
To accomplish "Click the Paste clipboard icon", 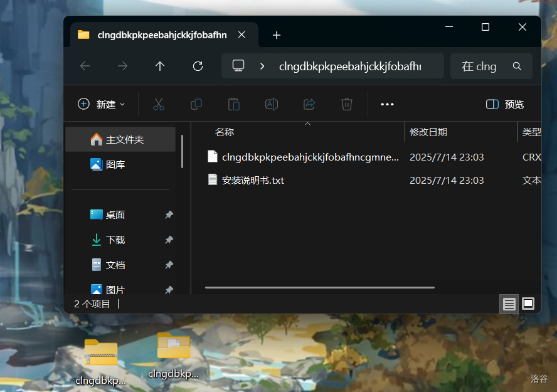I will pyautogui.click(x=234, y=104).
